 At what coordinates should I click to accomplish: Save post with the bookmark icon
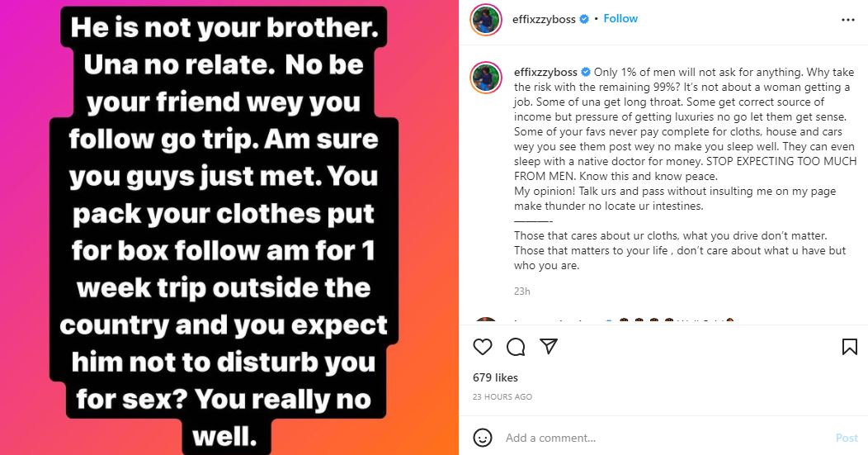click(x=849, y=347)
